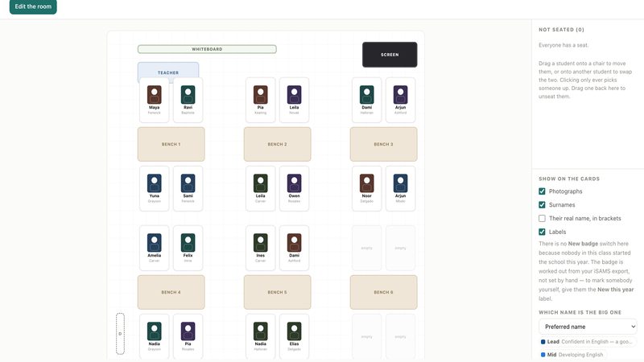644x362 pixels.
Task: Select the Mid label chip
Action: pos(573,355)
